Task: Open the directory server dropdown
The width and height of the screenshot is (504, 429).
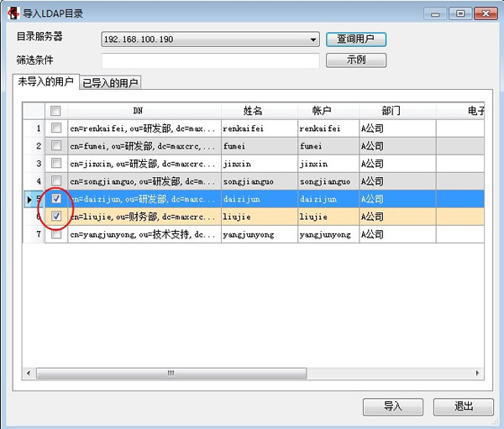Action: coord(313,39)
